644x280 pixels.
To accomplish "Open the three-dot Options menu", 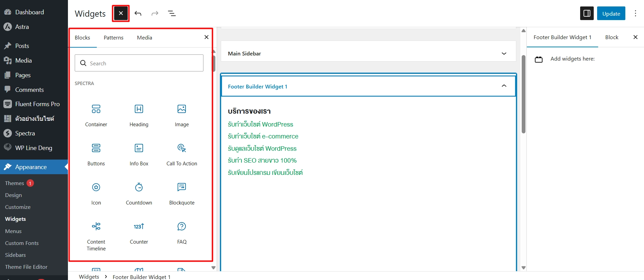I will pos(635,14).
